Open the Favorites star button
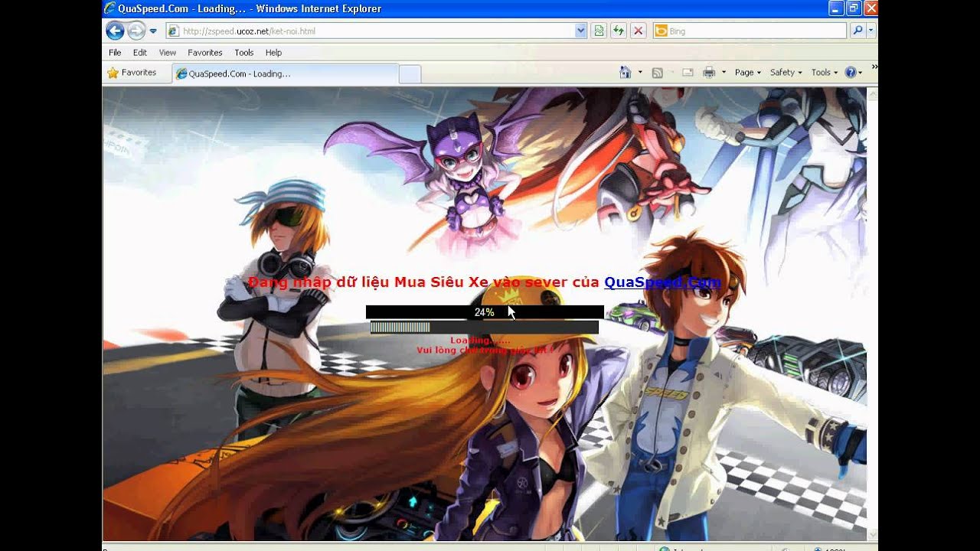Screen dimensions: 980x551 pos(132,73)
